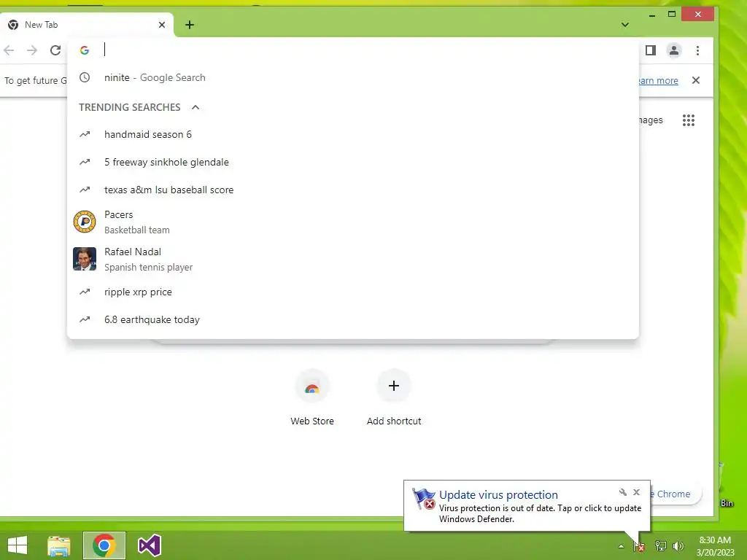
Task: Reload the page with the refresh icon
Action: pos(55,50)
